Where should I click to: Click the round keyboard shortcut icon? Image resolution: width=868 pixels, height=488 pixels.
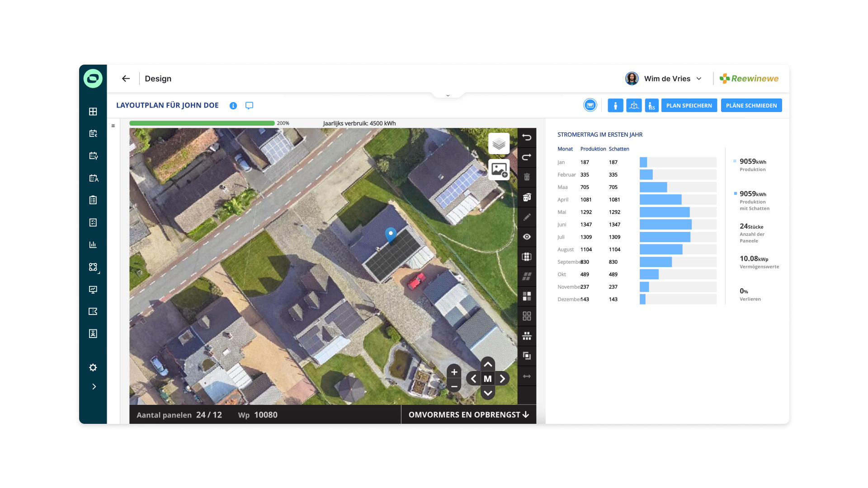pos(590,105)
